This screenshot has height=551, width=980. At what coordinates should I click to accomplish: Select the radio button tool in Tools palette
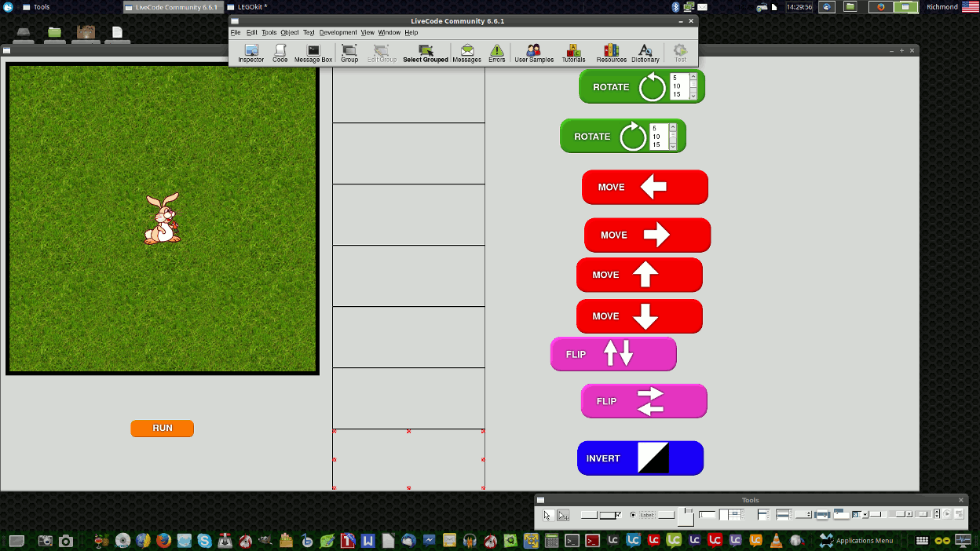pyautogui.click(x=633, y=515)
